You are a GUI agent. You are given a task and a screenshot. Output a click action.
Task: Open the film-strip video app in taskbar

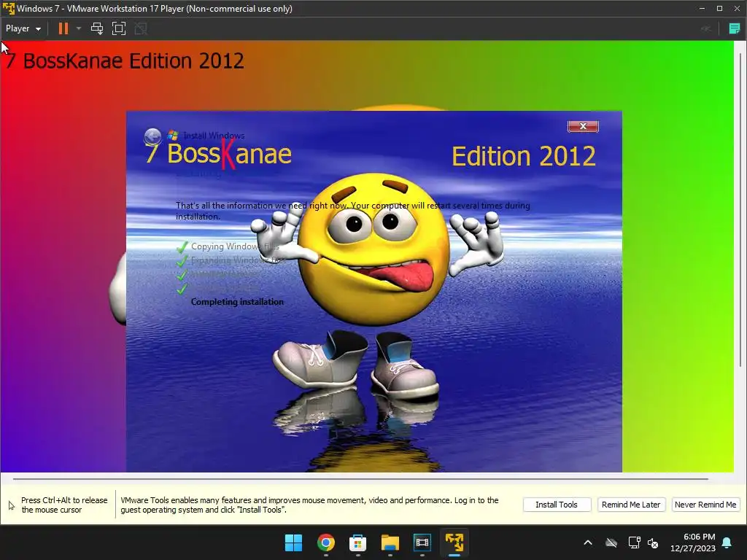tap(422, 542)
